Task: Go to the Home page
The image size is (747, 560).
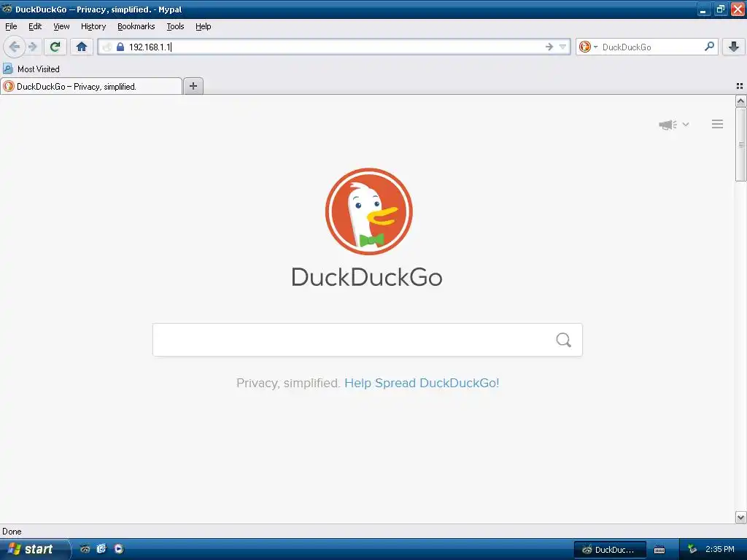Action: [82, 47]
